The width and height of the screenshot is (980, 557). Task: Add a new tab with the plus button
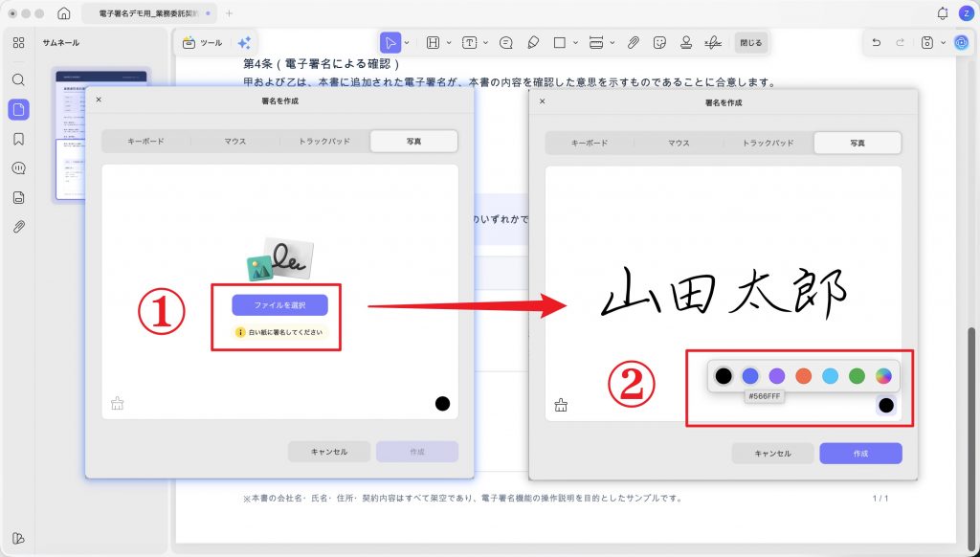pyautogui.click(x=230, y=13)
